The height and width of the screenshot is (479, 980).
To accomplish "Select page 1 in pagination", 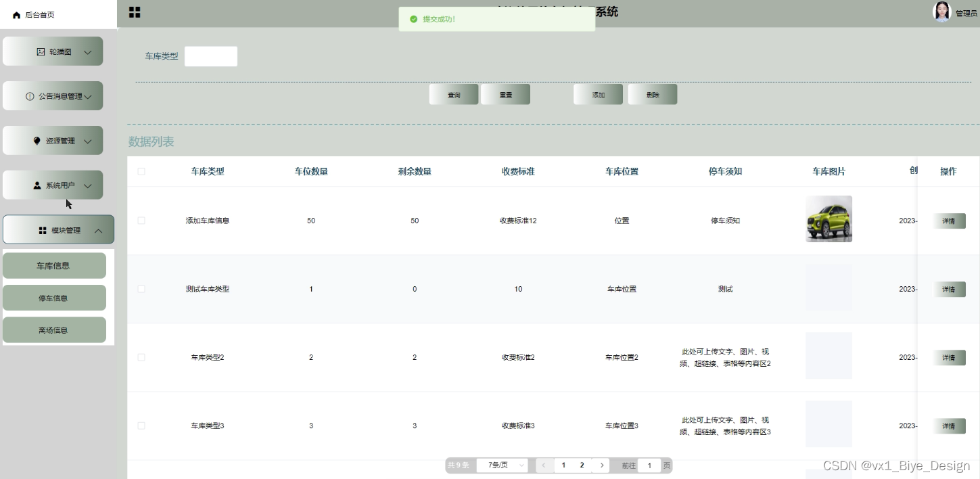I will point(563,465).
